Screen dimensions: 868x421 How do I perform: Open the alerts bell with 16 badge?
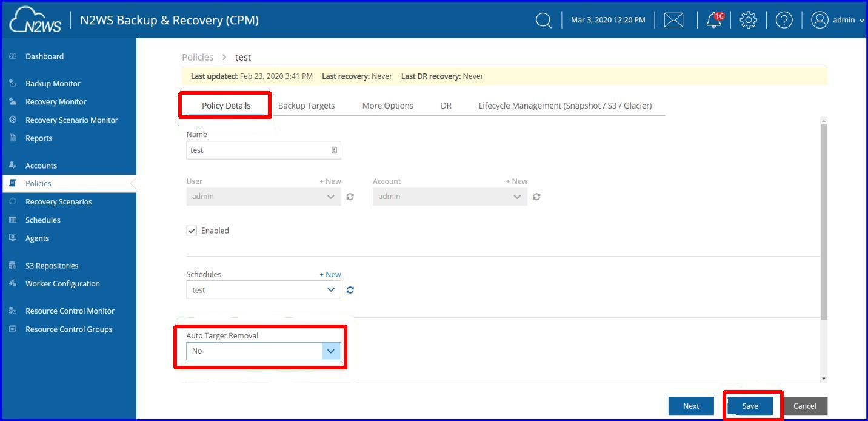pos(715,20)
